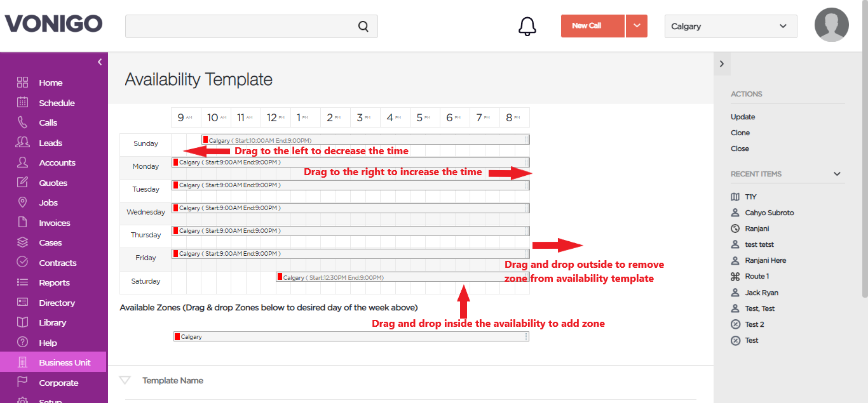Open the Calgary franchise dropdown
The height and width of the screenshot is (403, 868).
coord(731,26)
